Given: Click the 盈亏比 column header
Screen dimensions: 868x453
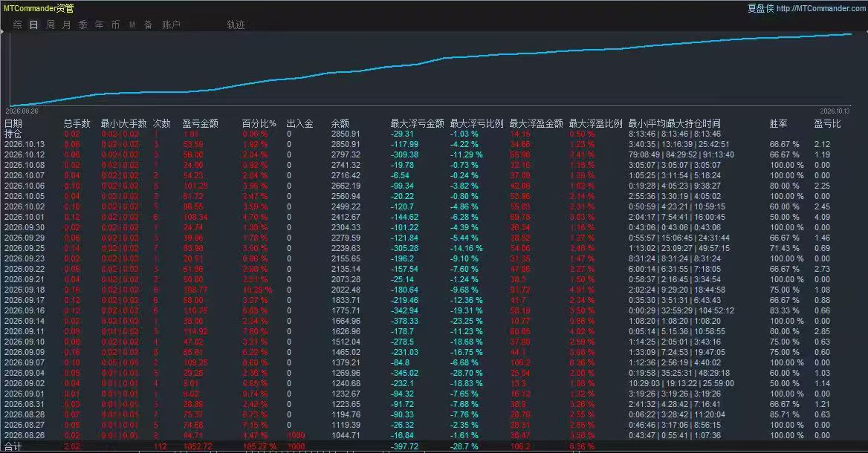Looking at the screenshot, I should [827, 123].
